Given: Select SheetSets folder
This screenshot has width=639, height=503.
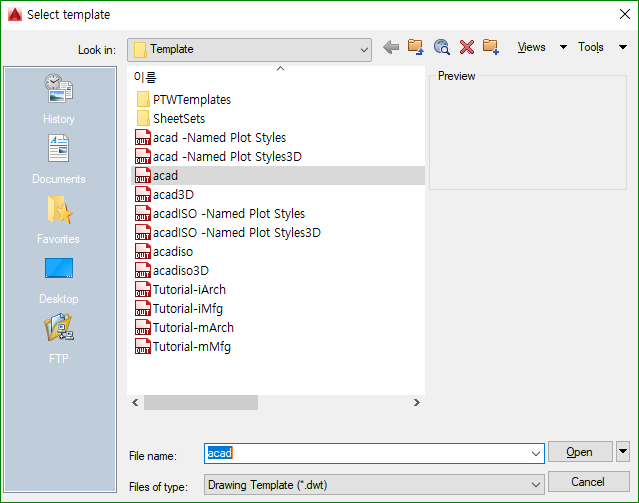Looking at the screenshot, I should (171, 119).
